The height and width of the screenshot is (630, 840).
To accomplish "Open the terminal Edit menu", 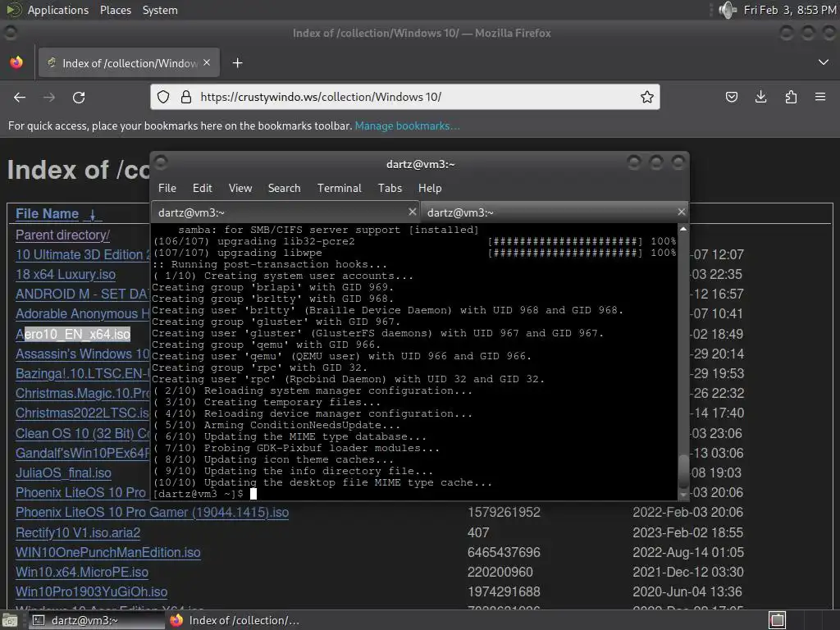I will pyautogui.click(x=202, y=188).
